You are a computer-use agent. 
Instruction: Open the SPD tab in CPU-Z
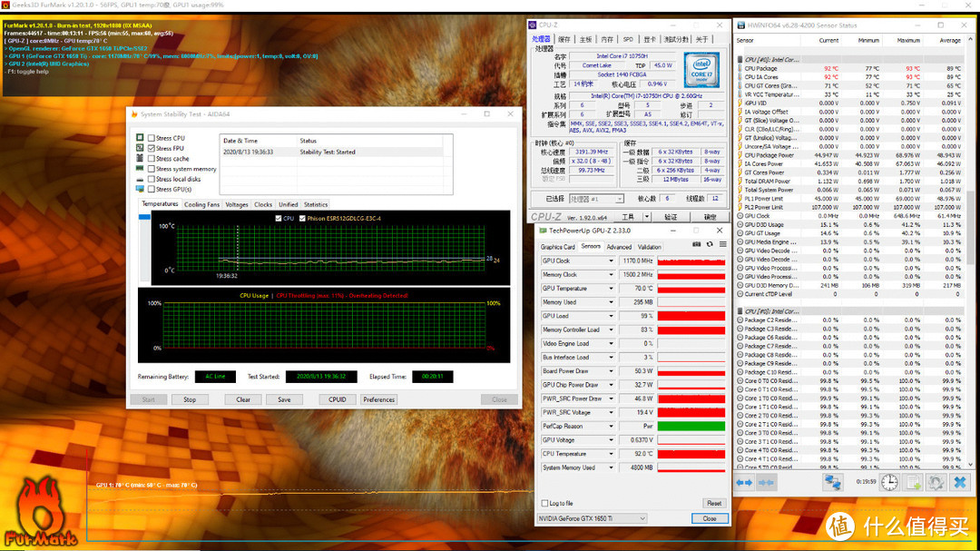pyautogui.click(x=628, y=39)
